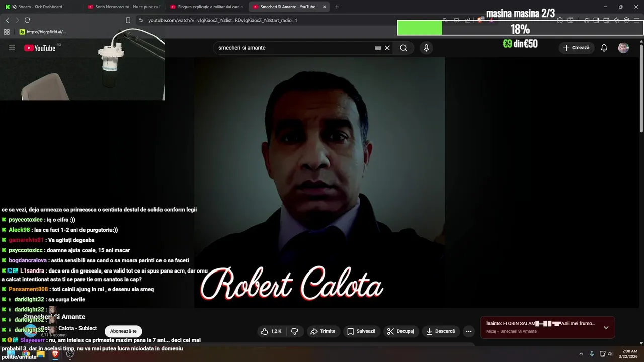Switch to Stream - Kick Dashboard tab
Image resolution: width=644 pixels, height=362 pixels.
[40, 7]
